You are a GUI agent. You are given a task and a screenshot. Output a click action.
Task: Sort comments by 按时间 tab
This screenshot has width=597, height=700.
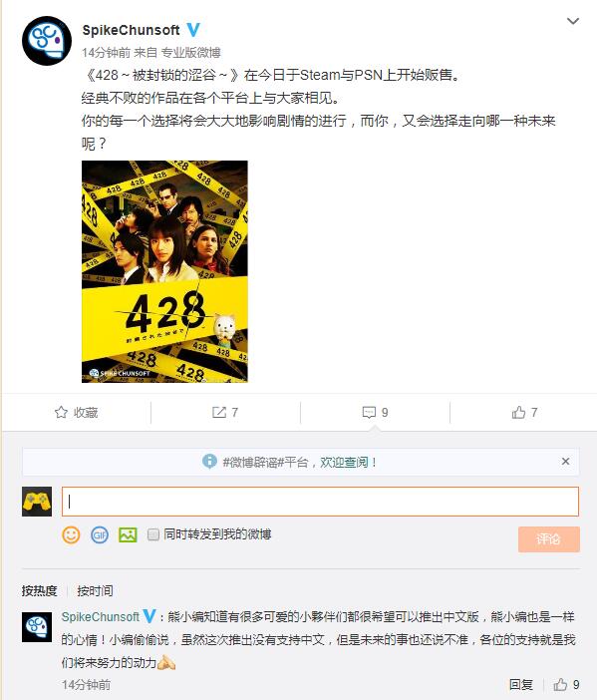95,590
